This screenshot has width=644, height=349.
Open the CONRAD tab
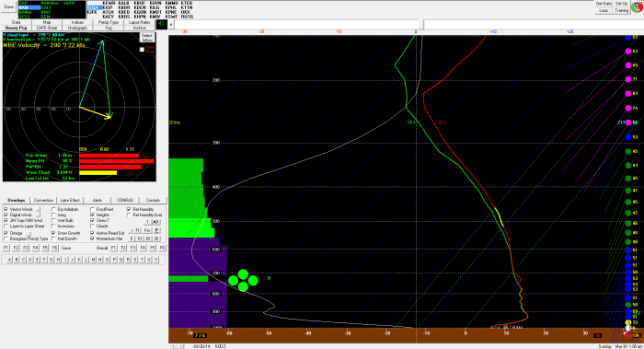(125, 200)
